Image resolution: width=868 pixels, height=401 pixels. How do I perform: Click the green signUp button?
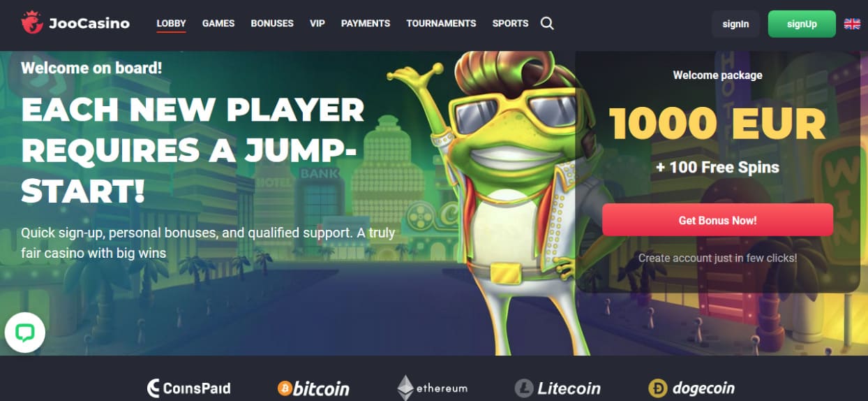pos(802,24)
